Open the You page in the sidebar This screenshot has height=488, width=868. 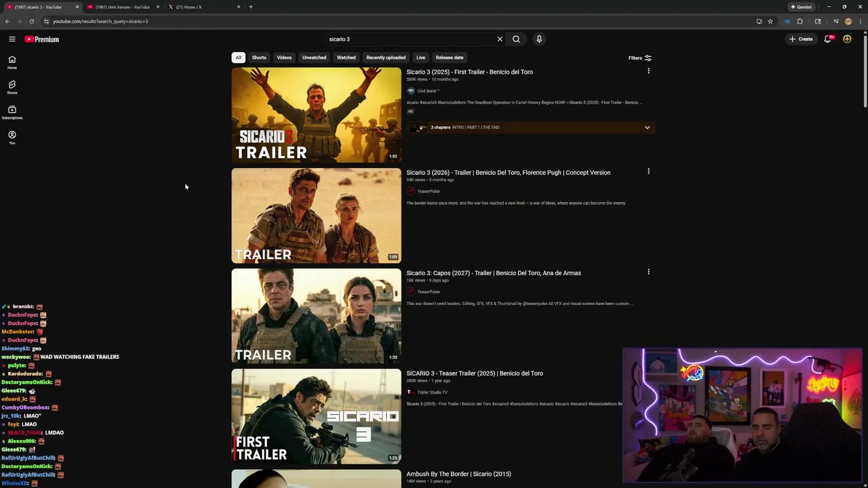(x=12, y=138)
